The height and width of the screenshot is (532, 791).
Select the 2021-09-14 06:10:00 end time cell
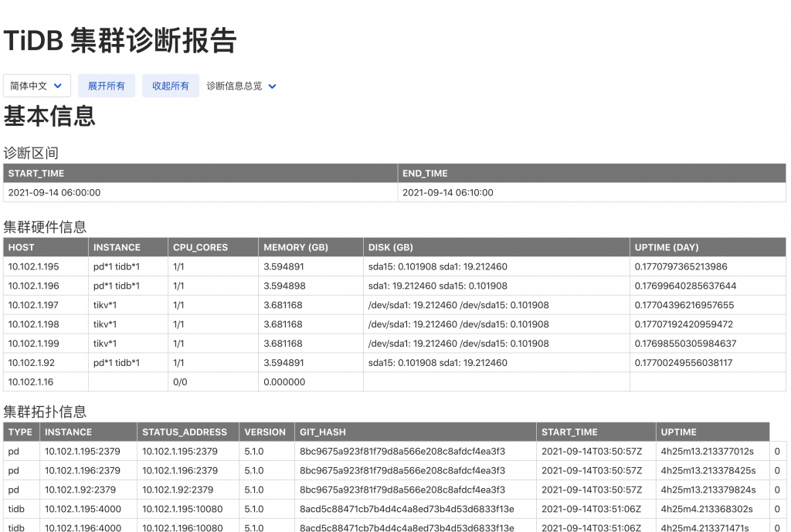click(x=592, y=192)
